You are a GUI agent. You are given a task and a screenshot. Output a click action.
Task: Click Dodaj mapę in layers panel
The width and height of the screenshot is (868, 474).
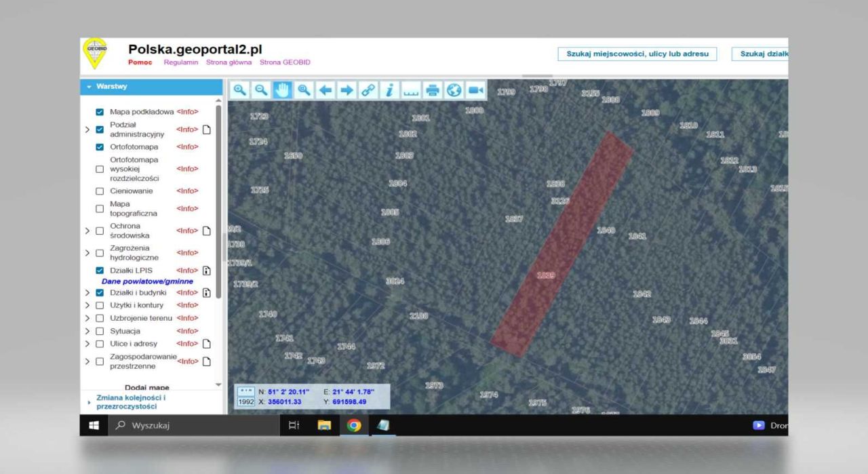147,387
